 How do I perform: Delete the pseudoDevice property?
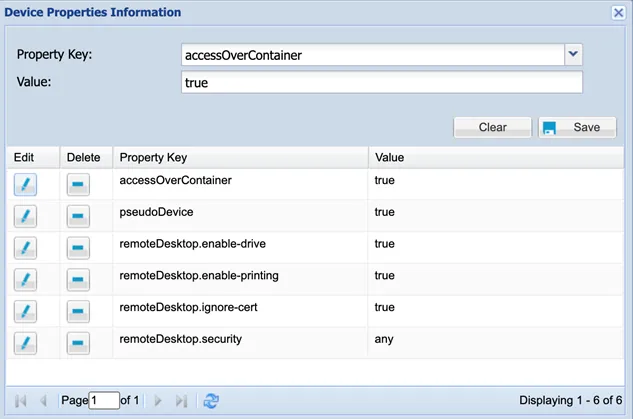pos(78,216)
